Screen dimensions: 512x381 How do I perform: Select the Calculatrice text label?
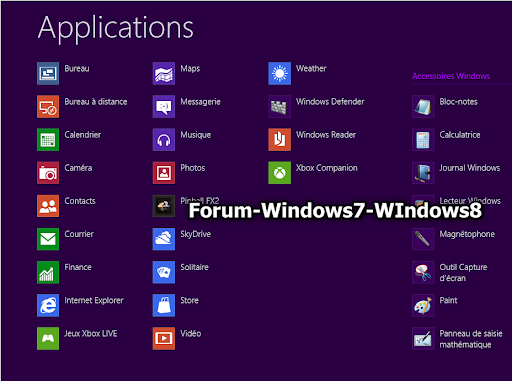[x=460, y=135]
